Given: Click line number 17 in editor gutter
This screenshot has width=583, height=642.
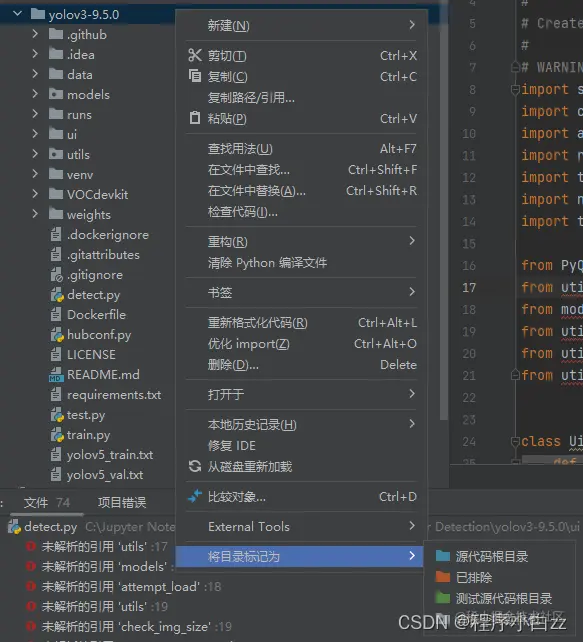Looking at the screenshot, I should pyautogui.click(x=469, y=287).
